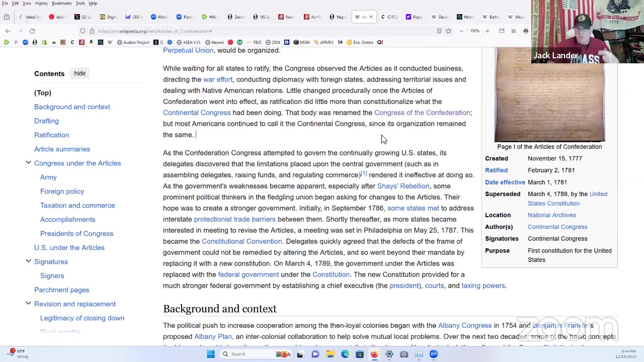Open the National Archives infobox link

552,215
